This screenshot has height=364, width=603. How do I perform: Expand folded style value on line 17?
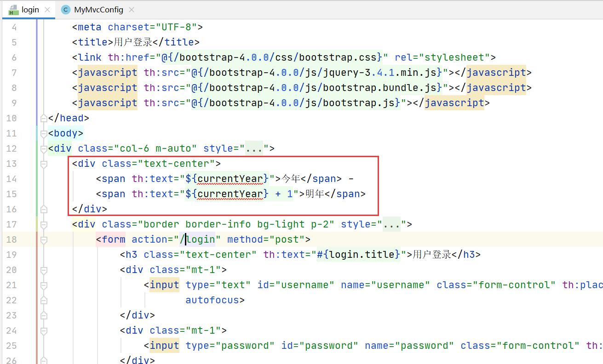coord(392,224)
